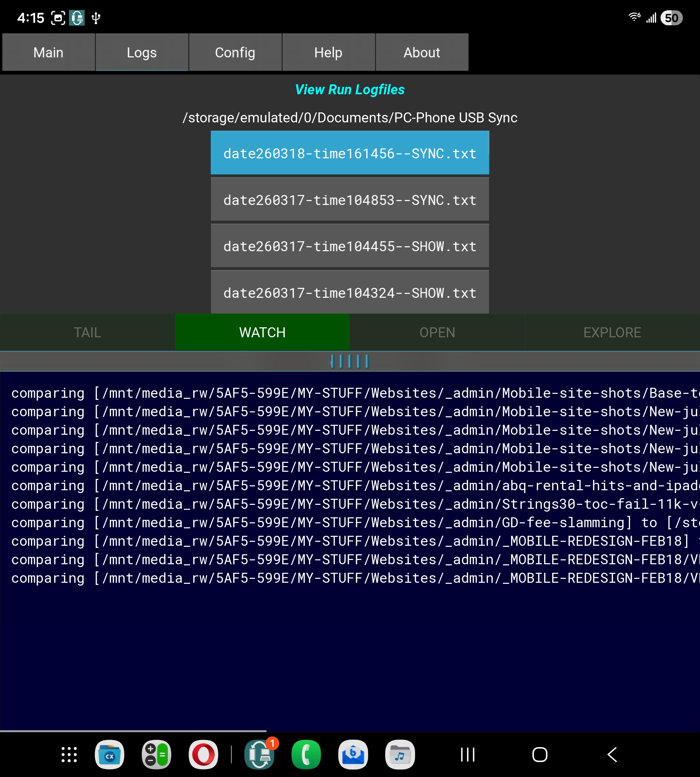Screen dimensions: 700x777
Task: Switch to the Config tab
Action: coord(235,52)
